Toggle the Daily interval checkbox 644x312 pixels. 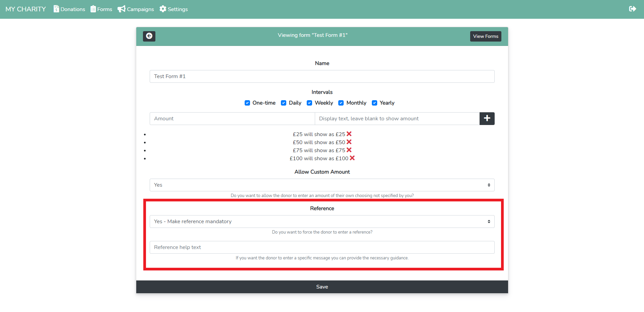(x=284, y=103)
